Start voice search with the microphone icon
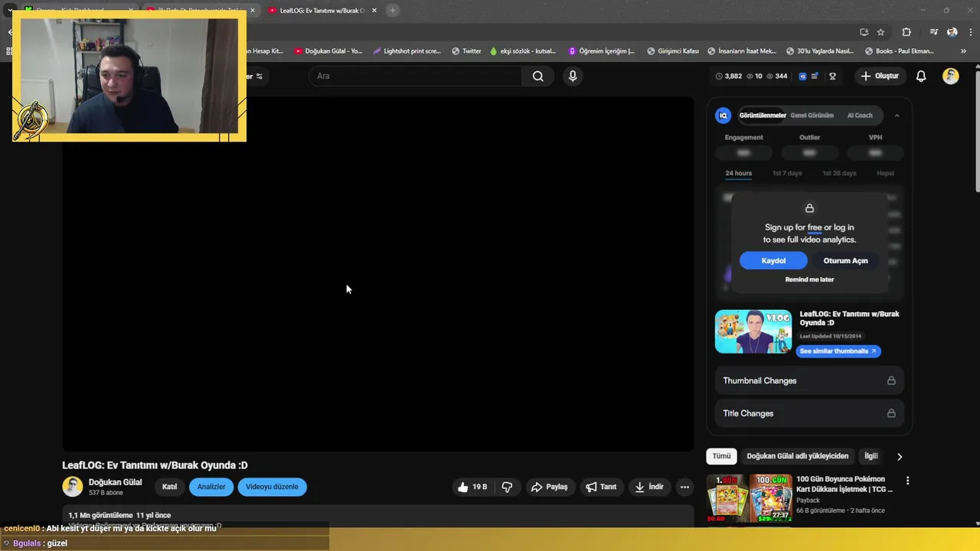980x551 pixels. click(x=573, y=76)
